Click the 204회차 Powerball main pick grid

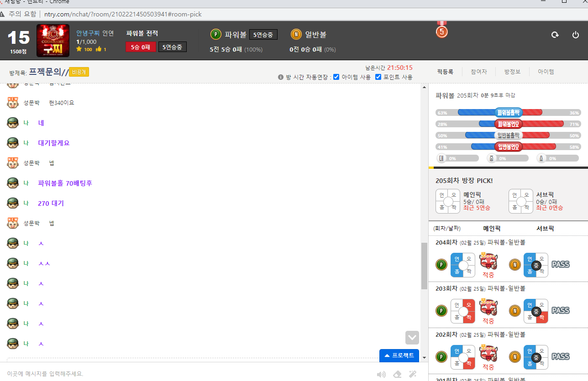pos(463,265)
